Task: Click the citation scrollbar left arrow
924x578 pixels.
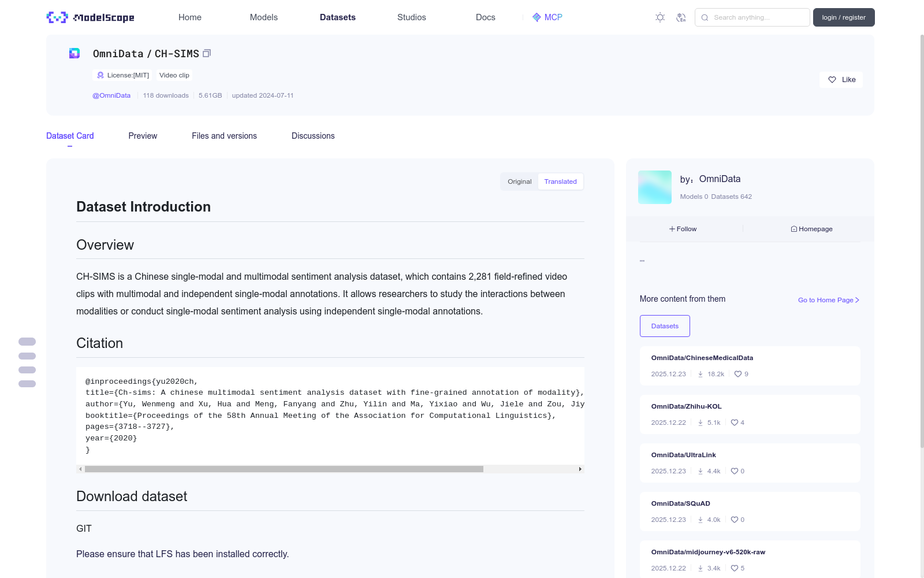Action: tap(80, 469)
